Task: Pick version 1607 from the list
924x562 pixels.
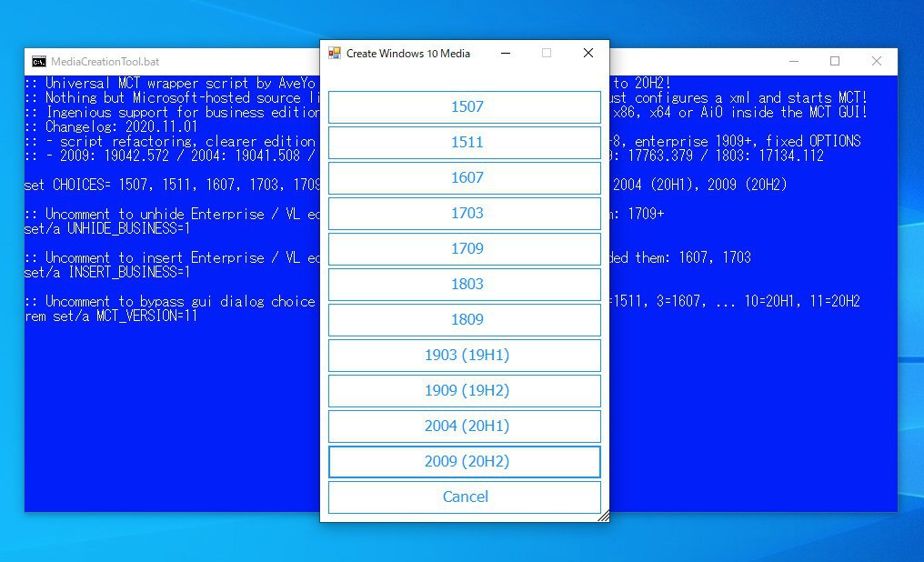Action: (x=465, y=178)
